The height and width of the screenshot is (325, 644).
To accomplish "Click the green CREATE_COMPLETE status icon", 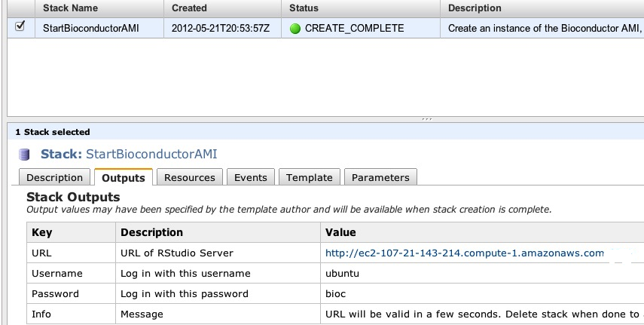I will pyautogui.click(x=295, y=29).
